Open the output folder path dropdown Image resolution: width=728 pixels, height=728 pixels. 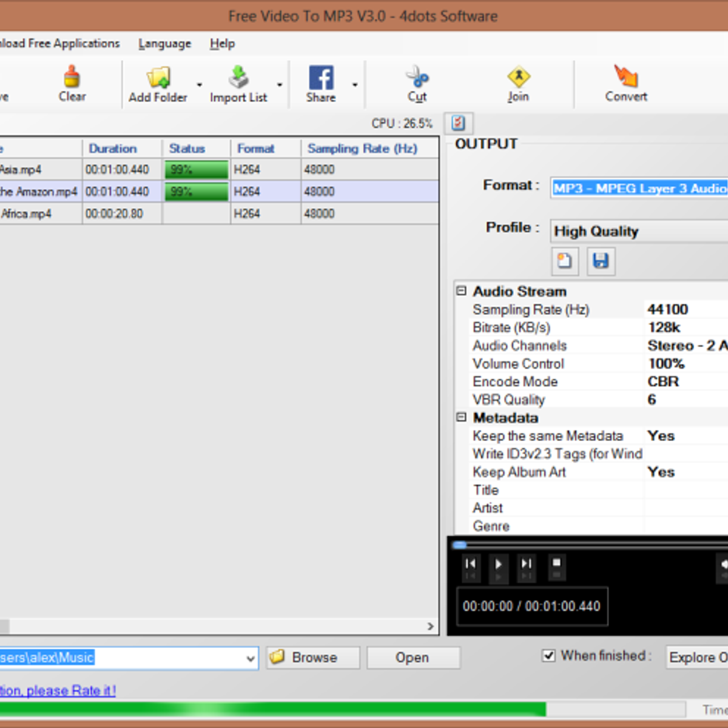[250, 658]
